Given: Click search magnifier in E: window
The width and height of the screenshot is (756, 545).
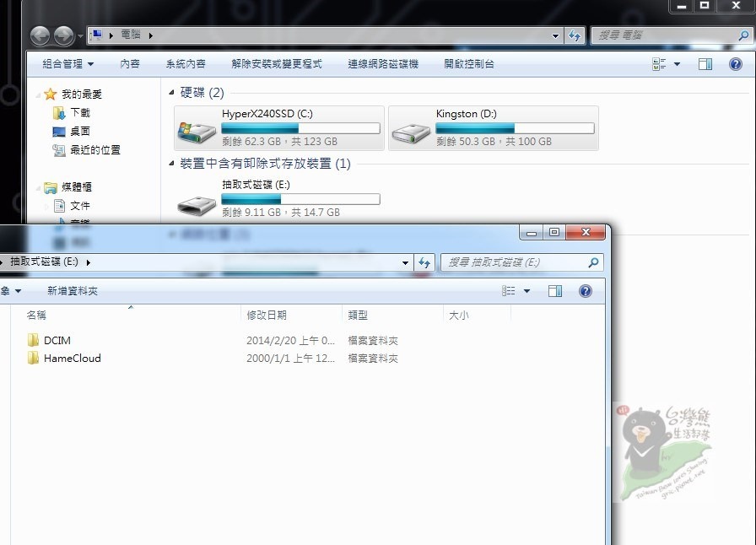Looking at the screenshot, I should [x=593, y=262].
